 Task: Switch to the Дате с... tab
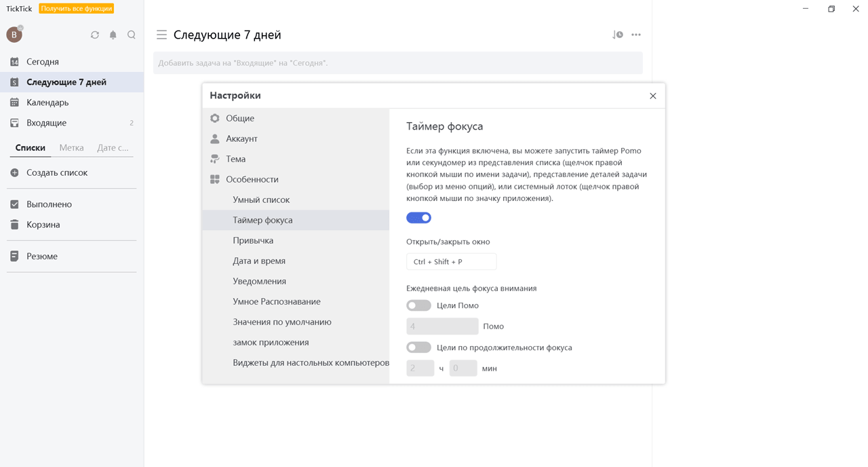pos(113,147)
